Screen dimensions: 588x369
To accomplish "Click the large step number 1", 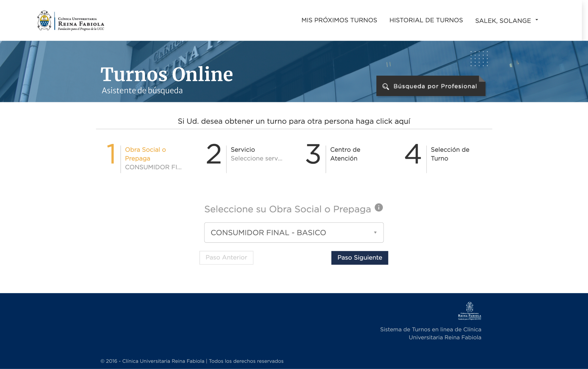I will tap(111, 154).
